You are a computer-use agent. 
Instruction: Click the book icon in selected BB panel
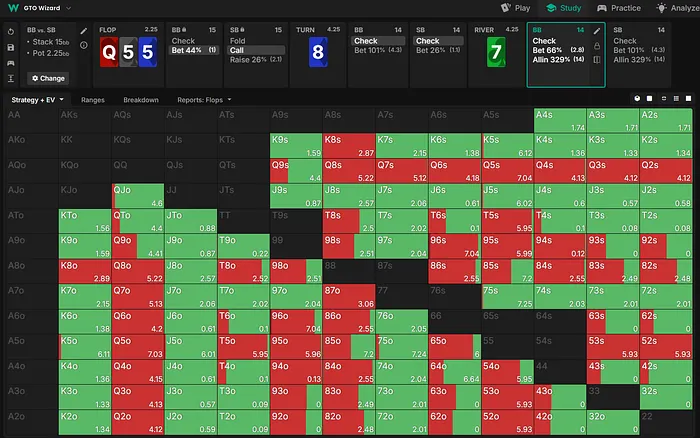(x=598, y=60)
